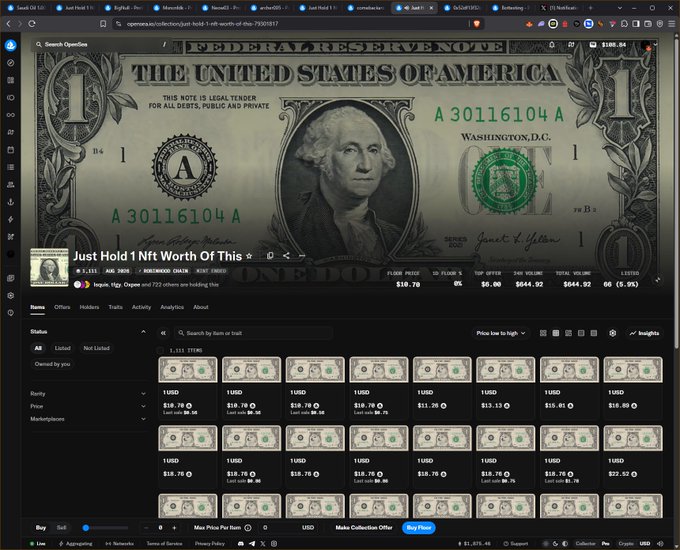This screenshot has width=680, height=550.
Task: Increase item count with plus stepper
Action: pos(174,528)
